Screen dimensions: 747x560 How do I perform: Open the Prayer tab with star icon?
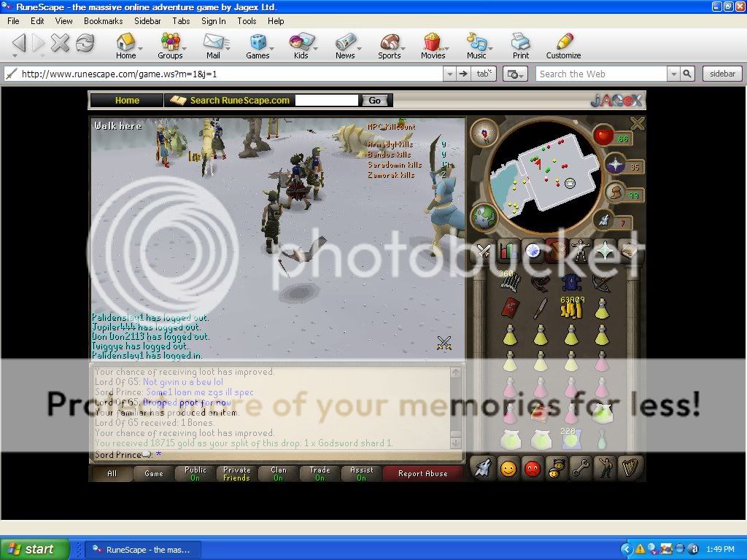[x=605, y=250]
